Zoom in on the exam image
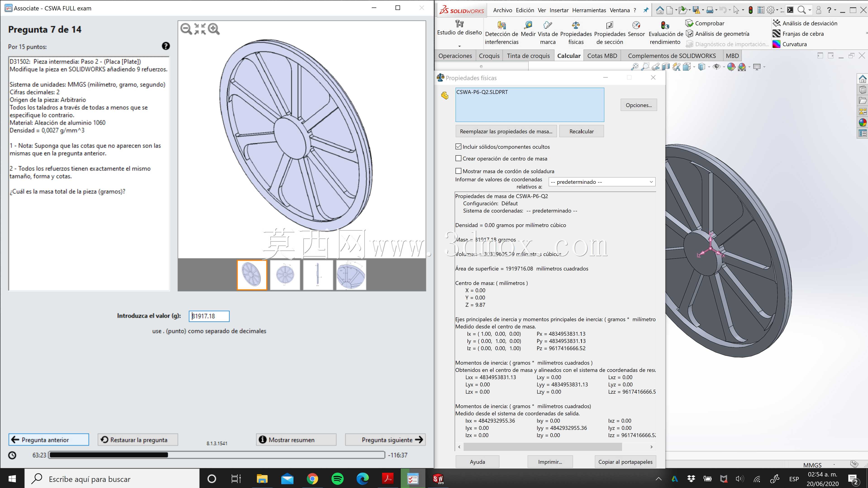The width and height of the screenshot is (868, 488). coord(214,29)
